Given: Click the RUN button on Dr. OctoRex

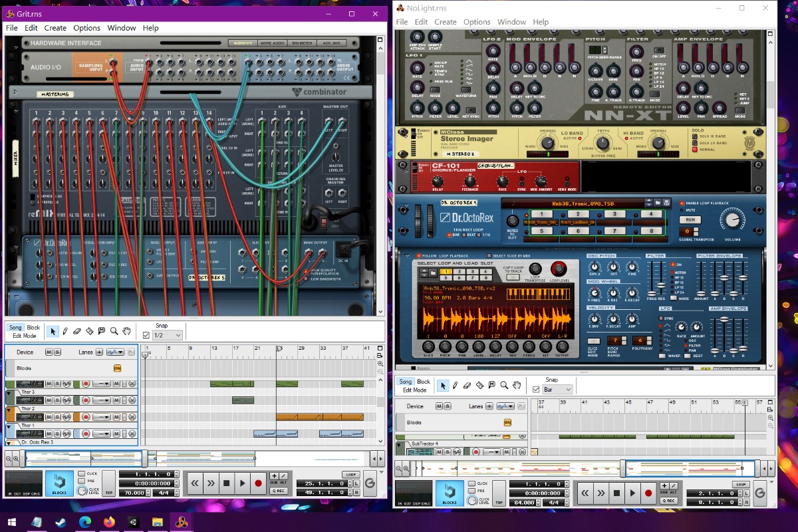Looking at the screenshot, I should 690,219.
